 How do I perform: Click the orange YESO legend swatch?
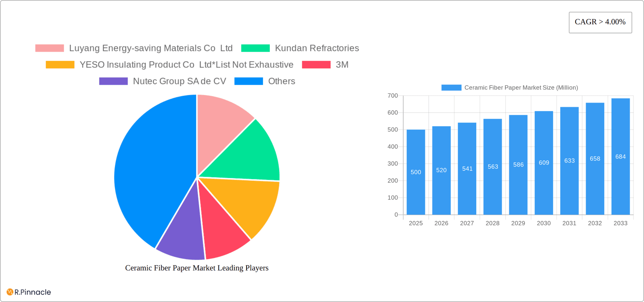coord(60,64)
